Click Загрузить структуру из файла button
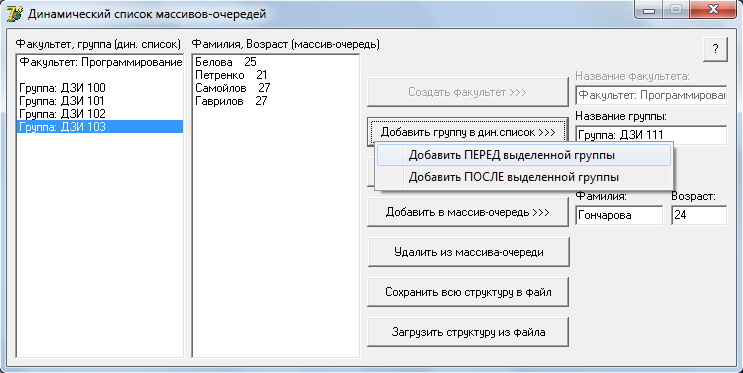The image size is (743, 373). click(x=468, y=332)
